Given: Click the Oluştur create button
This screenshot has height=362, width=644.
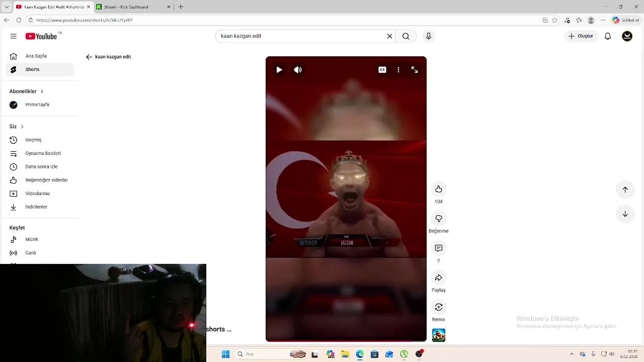Looking at the screenshot, I should click(581, 36).
